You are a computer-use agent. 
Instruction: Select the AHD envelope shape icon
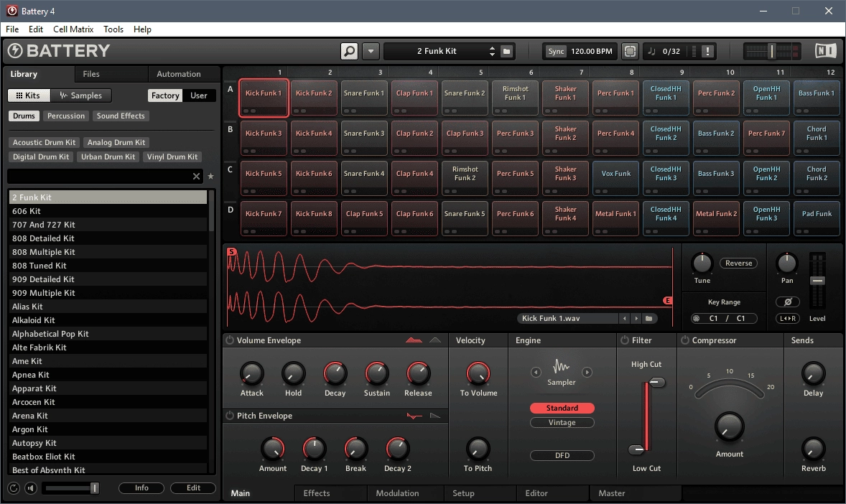click(435, 340)
